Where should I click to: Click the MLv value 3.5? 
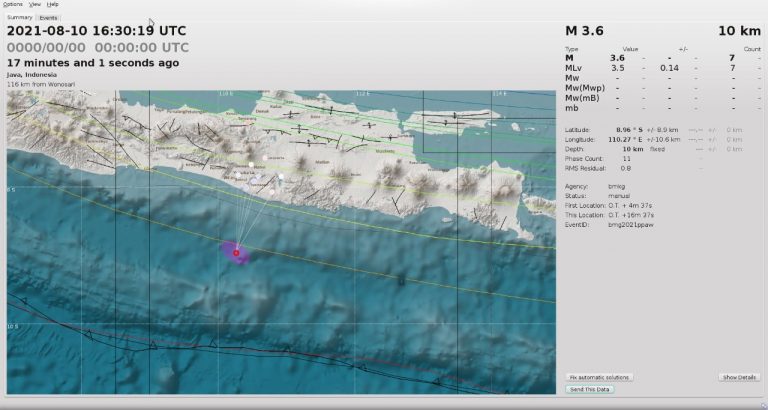(618, 68)
